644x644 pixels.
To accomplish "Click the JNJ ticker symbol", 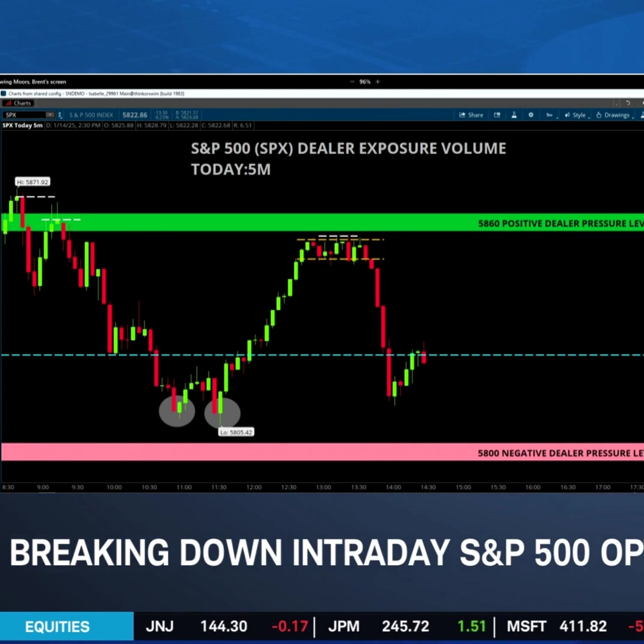I will tap(160, 627).
